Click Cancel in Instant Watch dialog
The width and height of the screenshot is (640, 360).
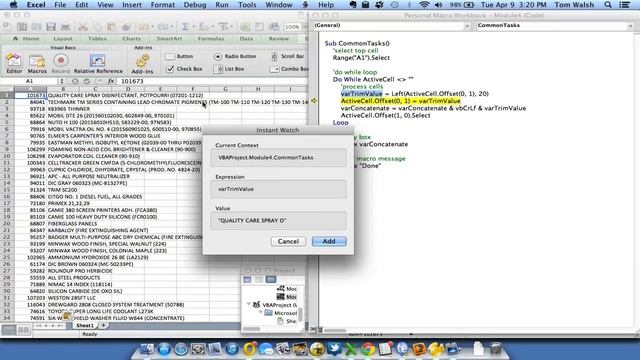[288, 241]
